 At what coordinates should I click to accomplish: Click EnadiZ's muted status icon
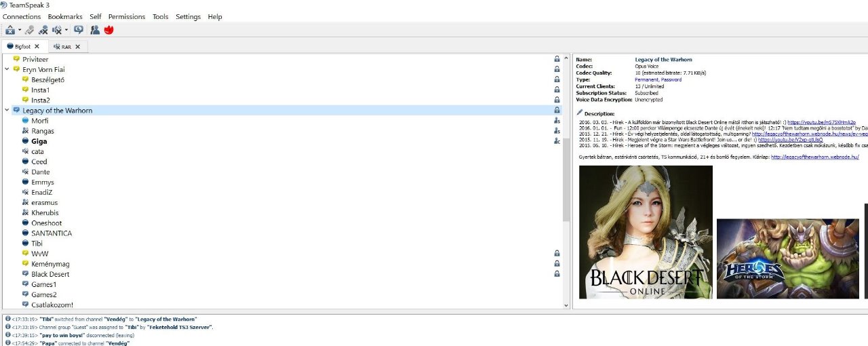tap(25, 192)
